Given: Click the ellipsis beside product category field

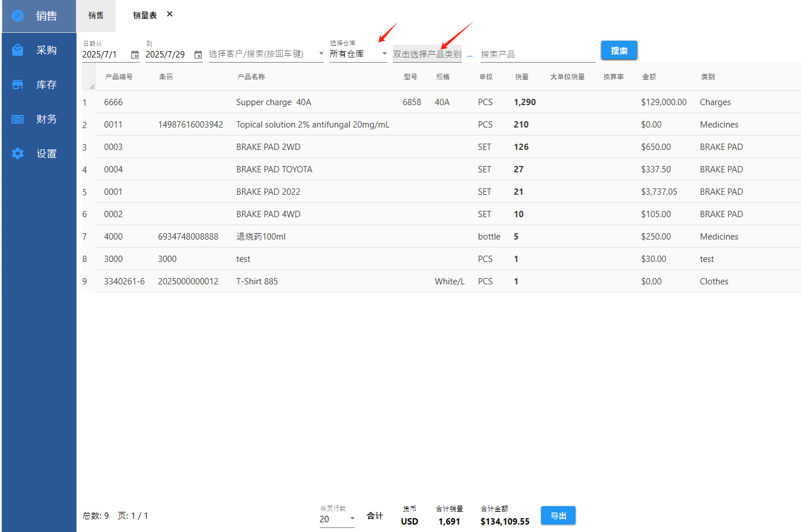Looking at the screenshot, I should [x=470, y=55].
